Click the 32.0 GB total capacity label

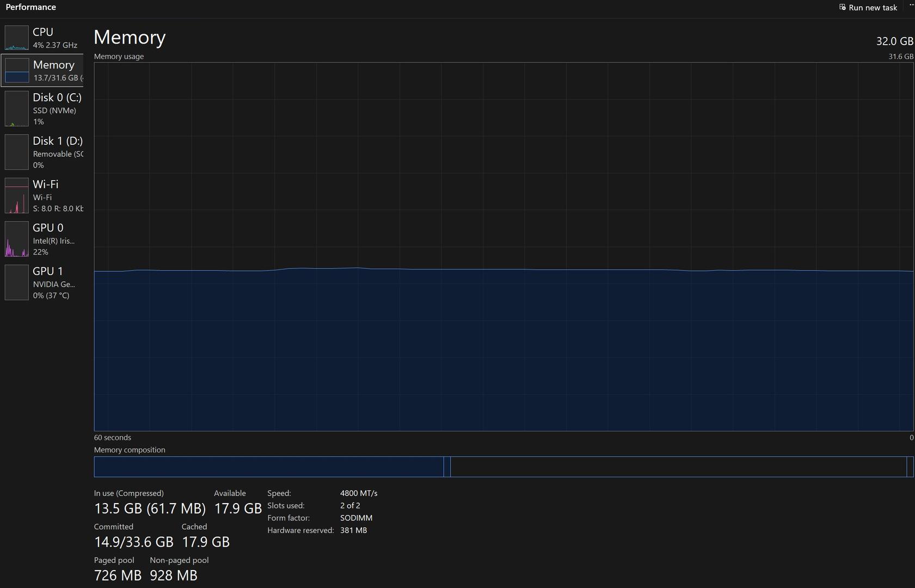pyautogui.click(x=894, y=41)
